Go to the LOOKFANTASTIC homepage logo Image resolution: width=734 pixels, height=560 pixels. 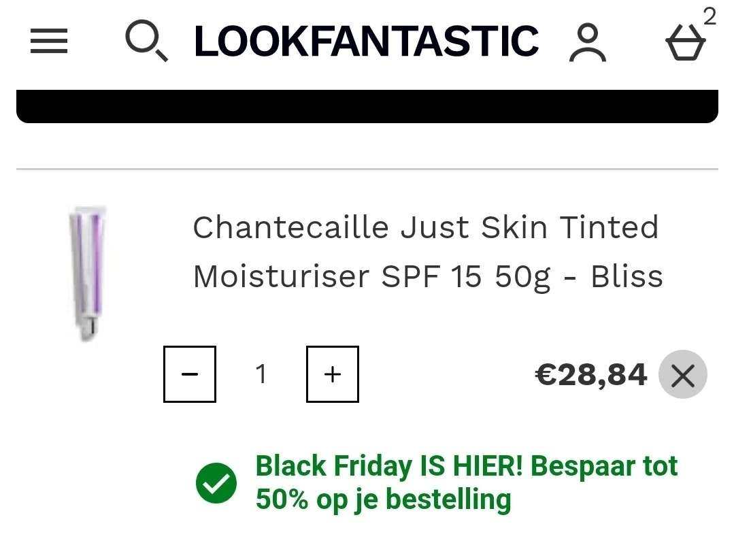(366, 42)
